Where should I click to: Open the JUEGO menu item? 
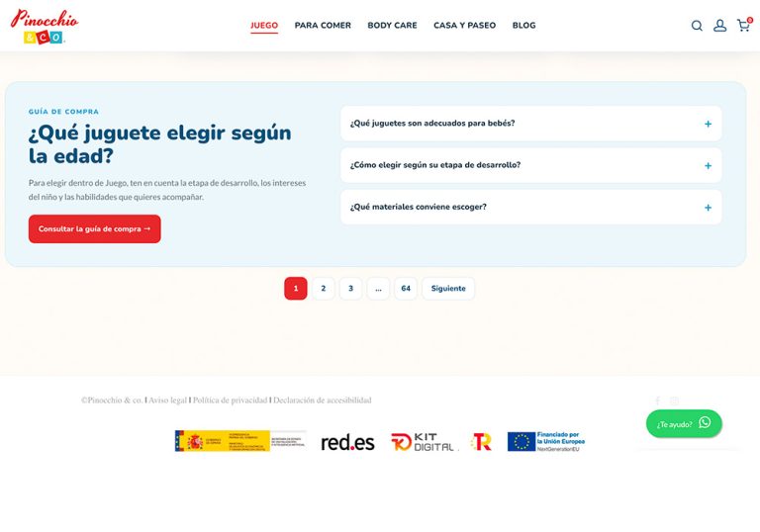[264, 25]
